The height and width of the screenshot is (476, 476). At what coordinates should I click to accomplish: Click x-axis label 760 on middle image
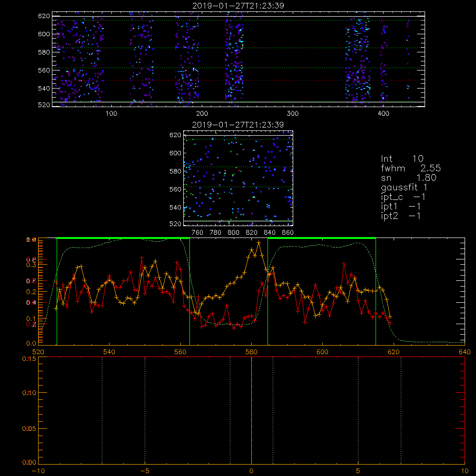(198, 233)
